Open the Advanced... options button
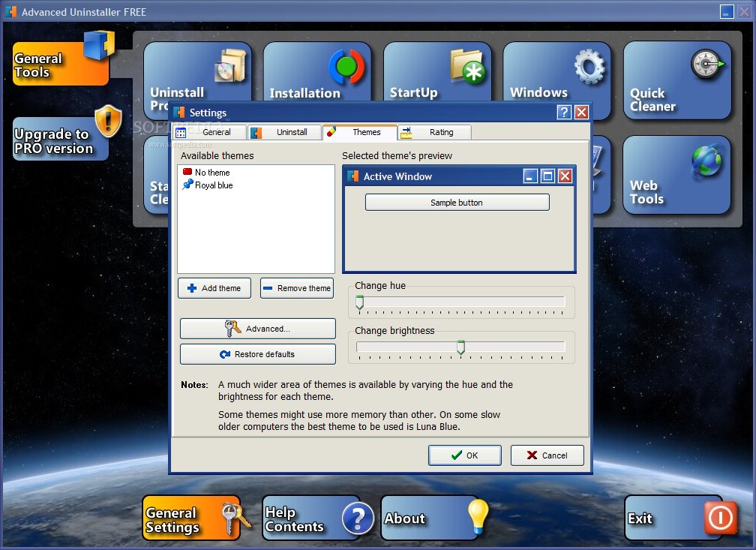Screen dimensions: 756x550 pyautogui.click(x=258, y=329)
